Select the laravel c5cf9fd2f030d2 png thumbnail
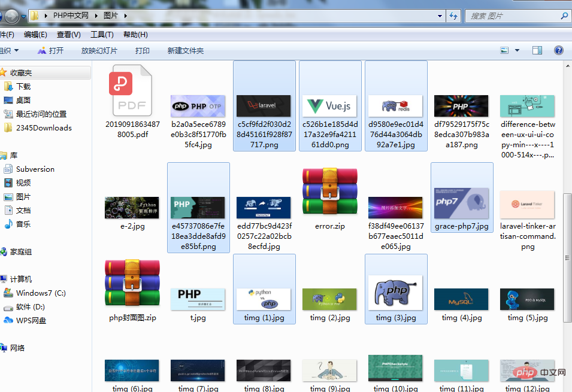Image resolution: width=572 pixels, height=392 pixels. point(264,106)
